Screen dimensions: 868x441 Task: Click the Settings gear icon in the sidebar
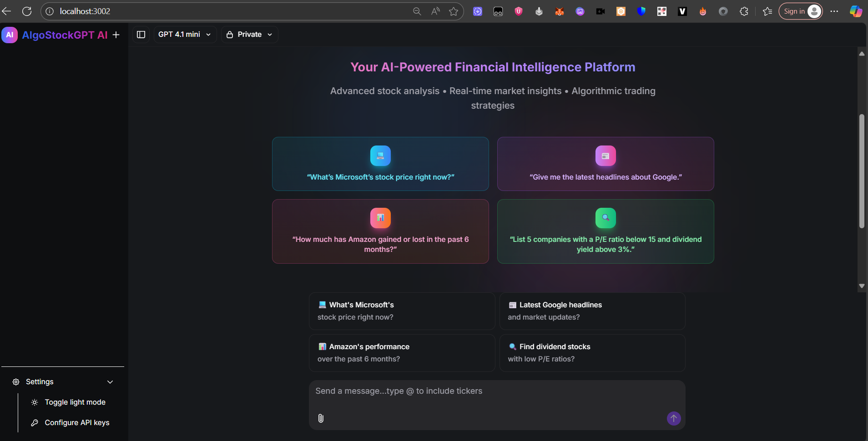[x=16, y=382]
